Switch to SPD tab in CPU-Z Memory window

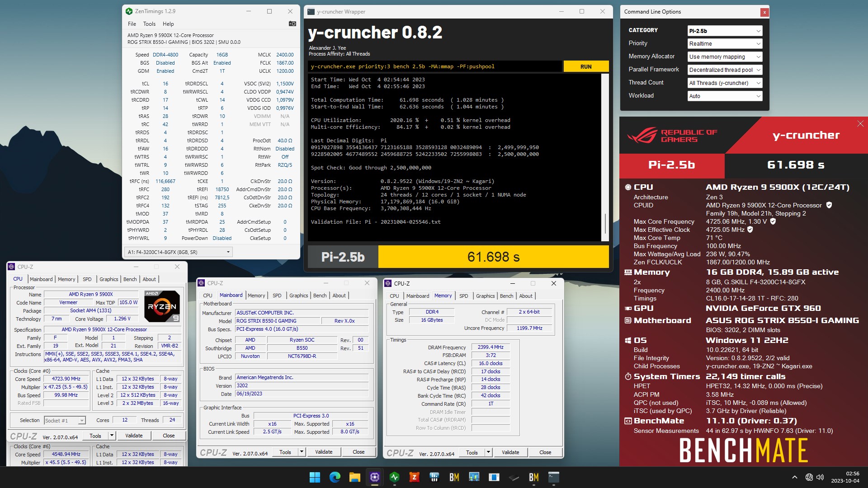(463, 296)
